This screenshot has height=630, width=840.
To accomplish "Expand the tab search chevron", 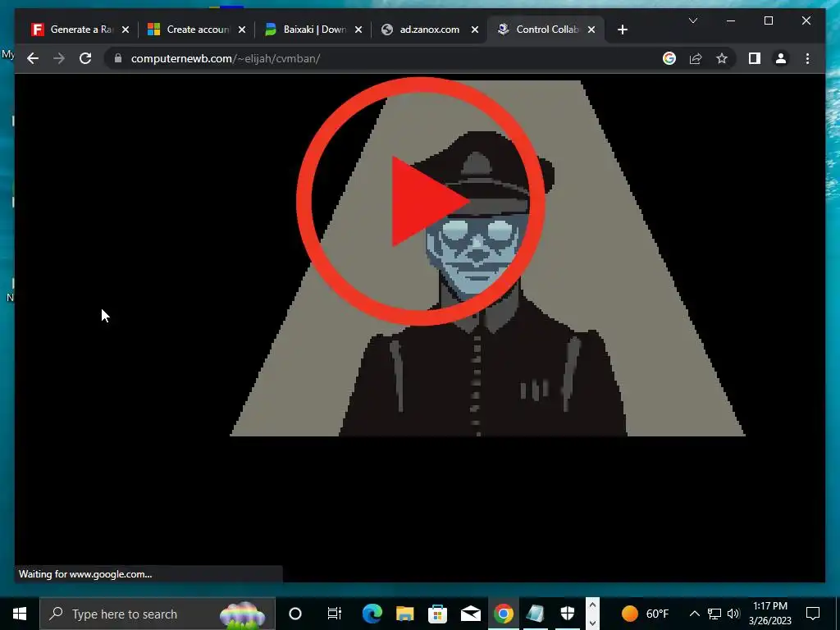I will coord(692,21).
